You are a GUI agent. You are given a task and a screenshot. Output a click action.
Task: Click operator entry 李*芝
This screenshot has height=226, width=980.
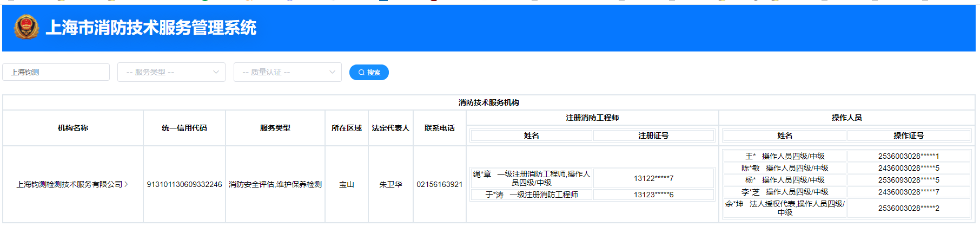[785, 192]
